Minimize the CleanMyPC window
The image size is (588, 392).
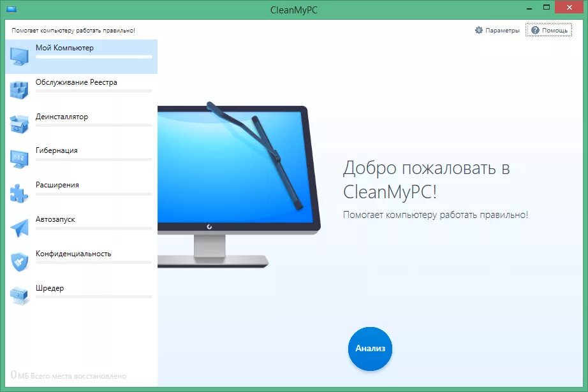point(529,8)
